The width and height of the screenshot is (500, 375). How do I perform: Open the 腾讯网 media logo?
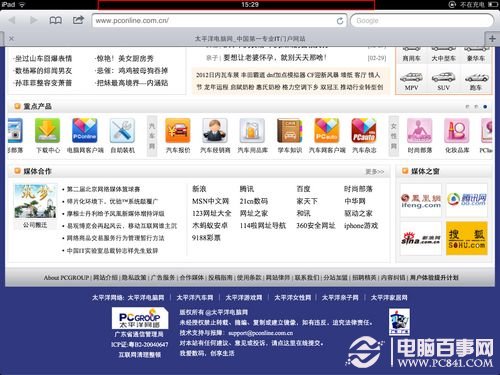click(x=467, y=200)
